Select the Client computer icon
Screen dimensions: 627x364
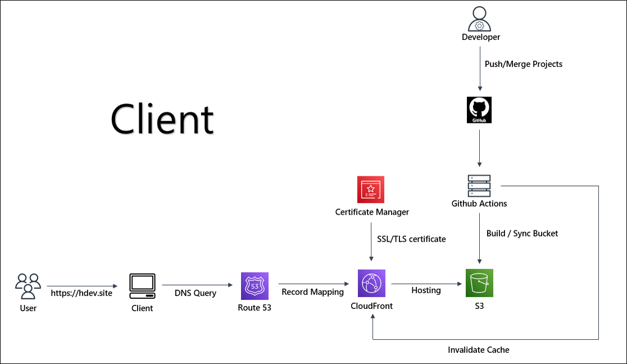[142, 286]
